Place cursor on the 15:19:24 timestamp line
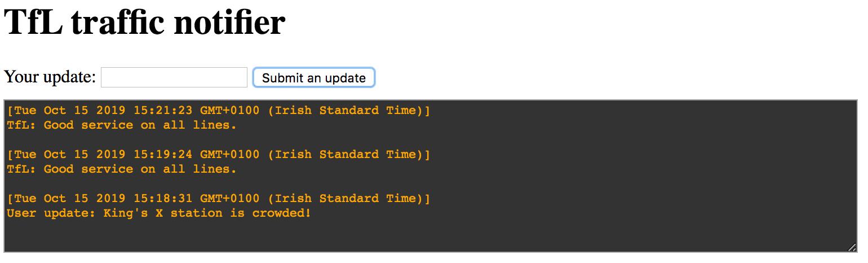 (219, 155)
